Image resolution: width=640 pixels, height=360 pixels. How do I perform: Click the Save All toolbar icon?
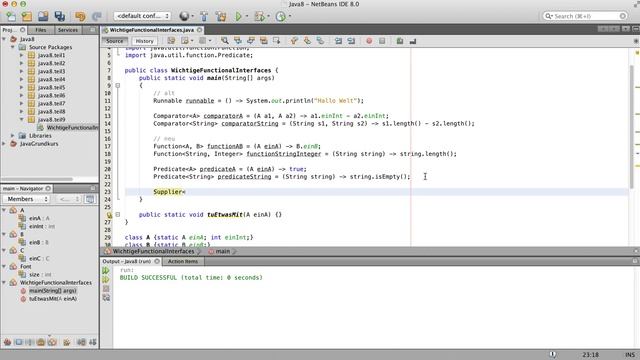[x=60, y=16]
